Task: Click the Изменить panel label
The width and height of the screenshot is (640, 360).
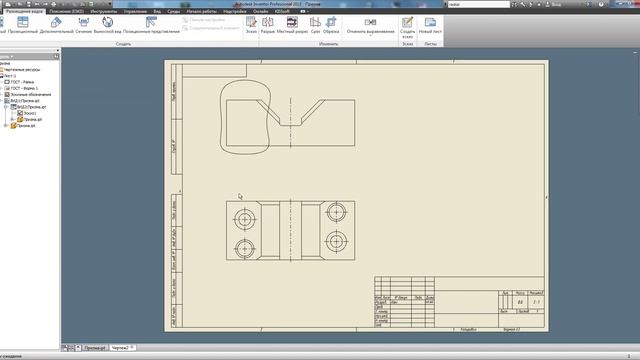Action: pyautogui.click(x=328, y=44)
